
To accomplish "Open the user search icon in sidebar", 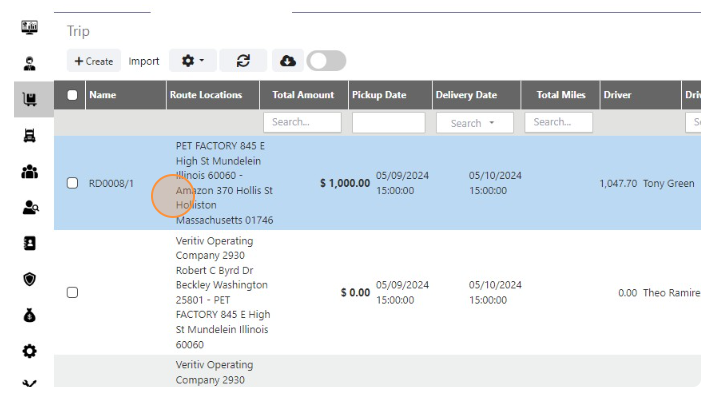I will point(31,207).
